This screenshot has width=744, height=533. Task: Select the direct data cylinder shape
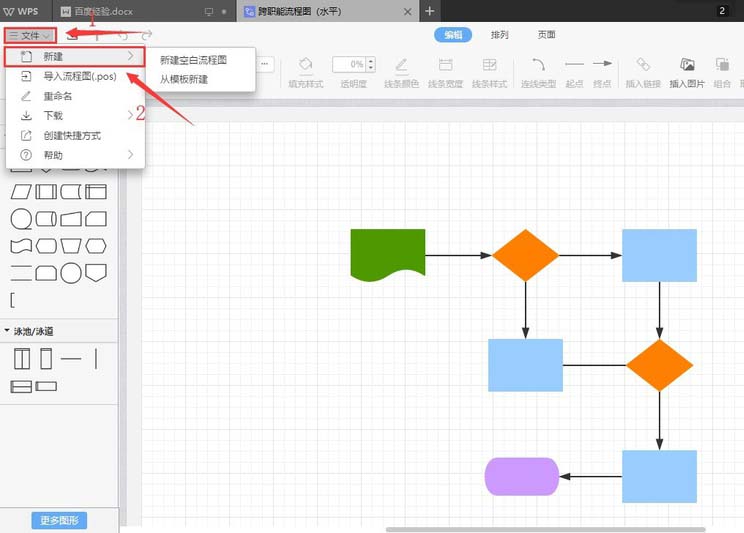46,219
